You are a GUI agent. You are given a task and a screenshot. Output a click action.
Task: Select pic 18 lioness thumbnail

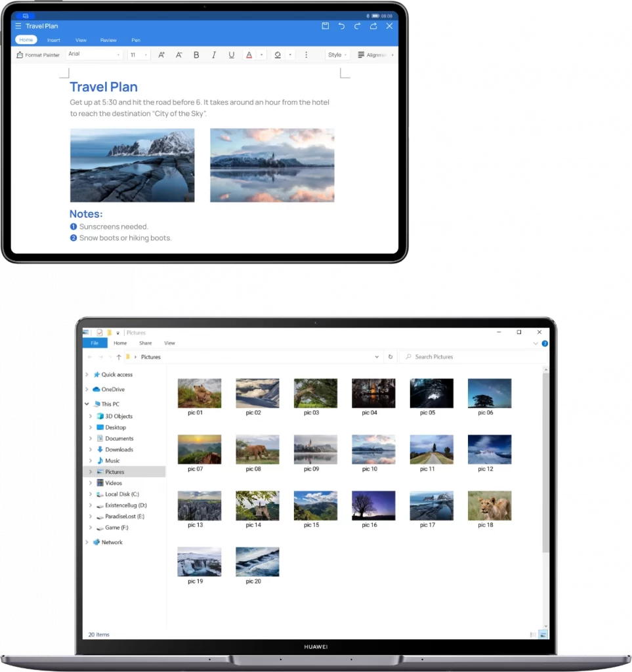[490, 506]
